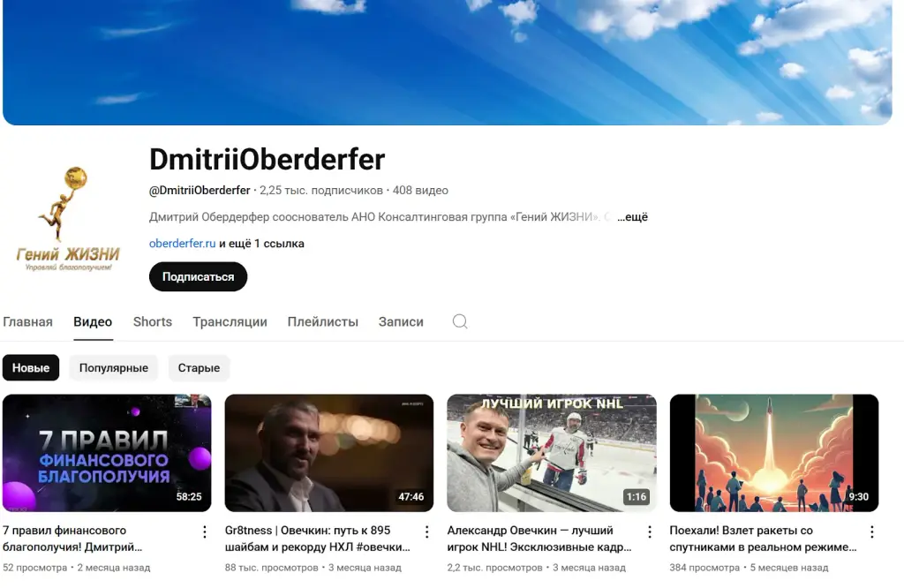904x588 pixels.
Task: Click the @DmitriiOberderfer handle text
Action: point(200,190)
